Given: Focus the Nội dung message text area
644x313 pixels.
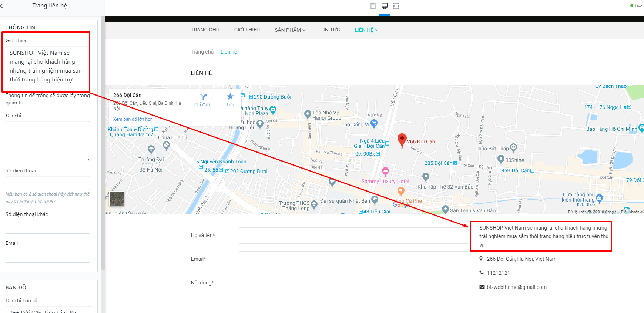Looking at the screenshot, I should pyautogui.click(x=353, y=293).
